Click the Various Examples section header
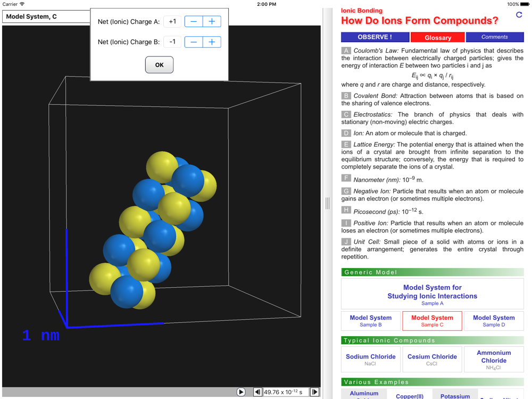Screen dimensions: 532x399 (432, 382)
